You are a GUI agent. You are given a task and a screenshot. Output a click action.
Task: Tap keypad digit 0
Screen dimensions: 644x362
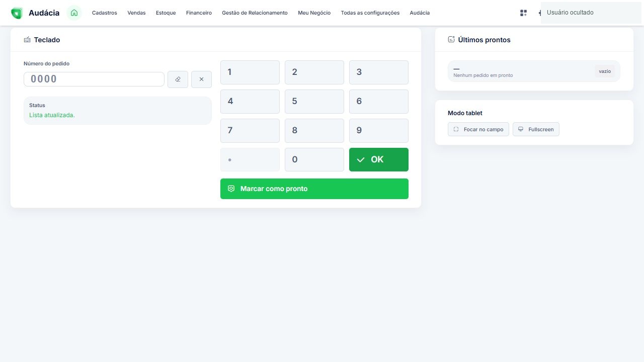[x=314, y=160]
